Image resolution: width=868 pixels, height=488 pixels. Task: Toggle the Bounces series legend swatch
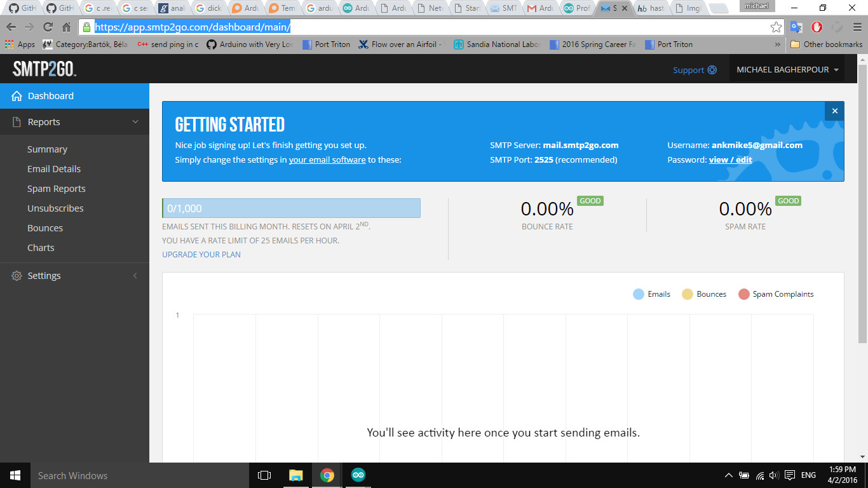click(687, 294)
